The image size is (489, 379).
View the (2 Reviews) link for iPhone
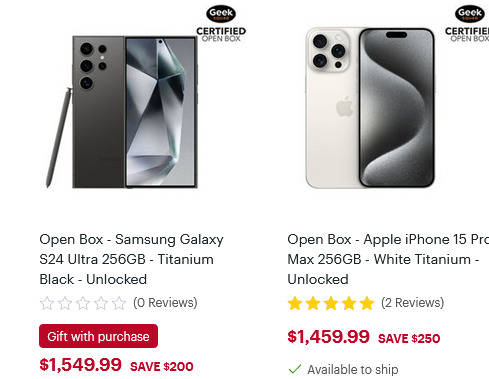point(413,303)
